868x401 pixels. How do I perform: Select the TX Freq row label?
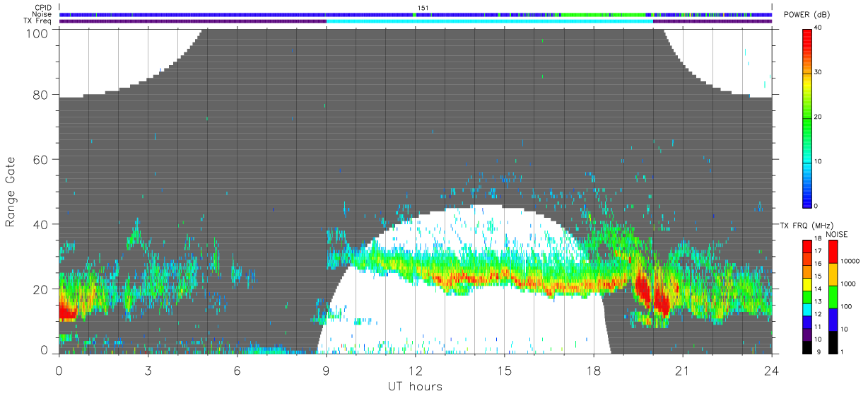click(39, 21)
